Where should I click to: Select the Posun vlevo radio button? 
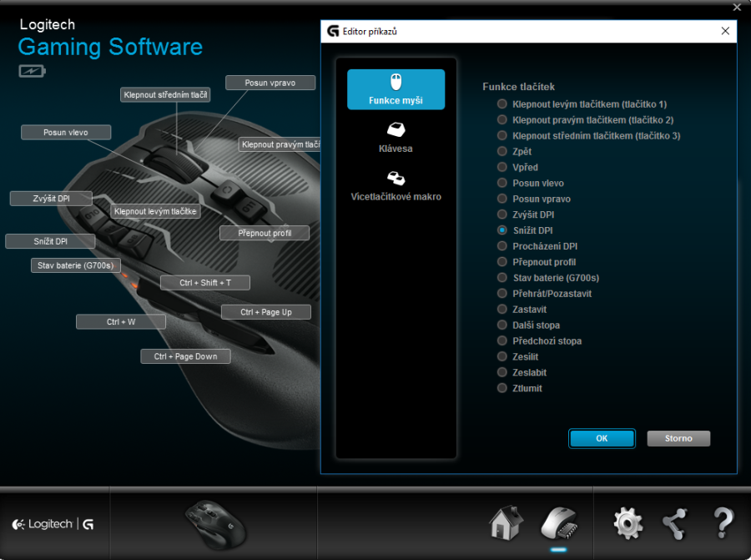click(502, 183)
